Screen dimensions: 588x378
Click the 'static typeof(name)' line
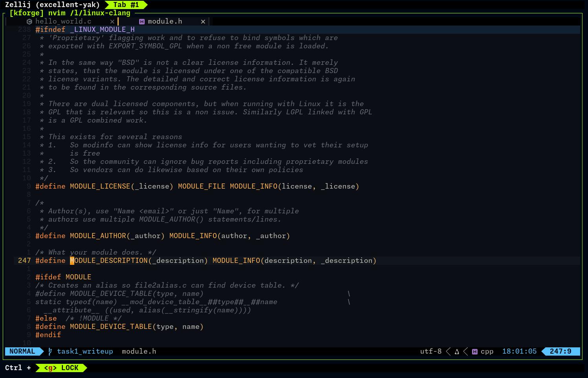156,302
